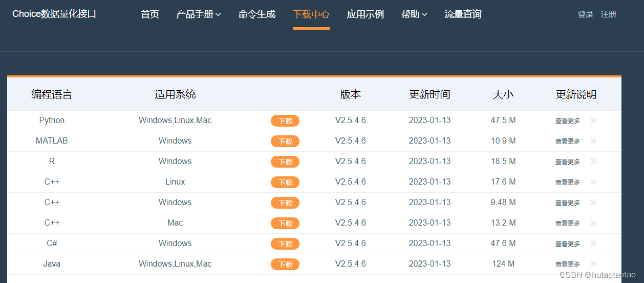Open 查看更多 for the C++ Linux row
Viewport: 644px width, 283px height.
click(568, 183)
